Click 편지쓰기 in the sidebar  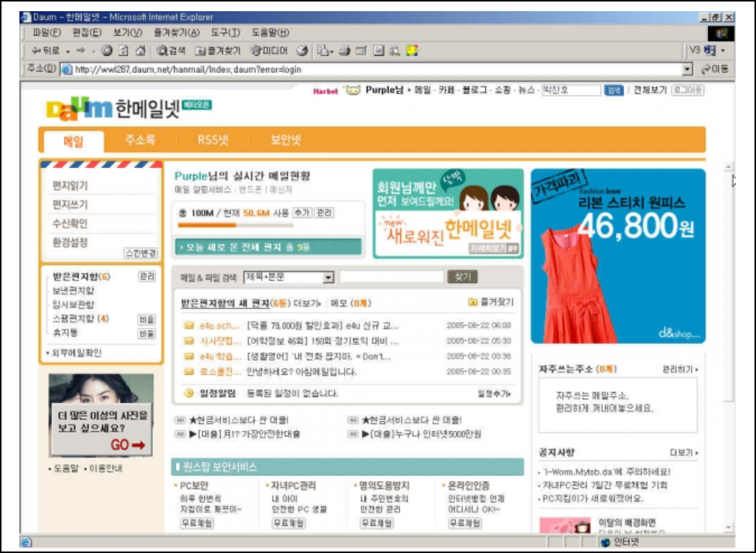[70, 204]
